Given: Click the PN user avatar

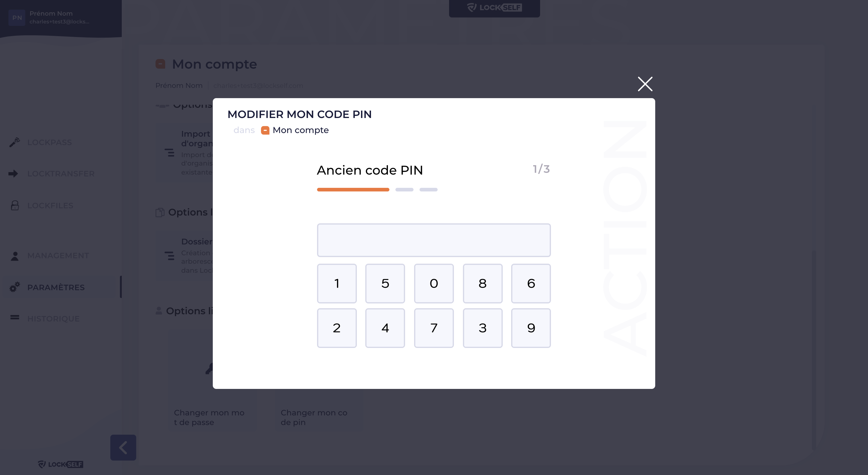Looking at the screenshot, I should pyautogui.click(x=17, y=17).
